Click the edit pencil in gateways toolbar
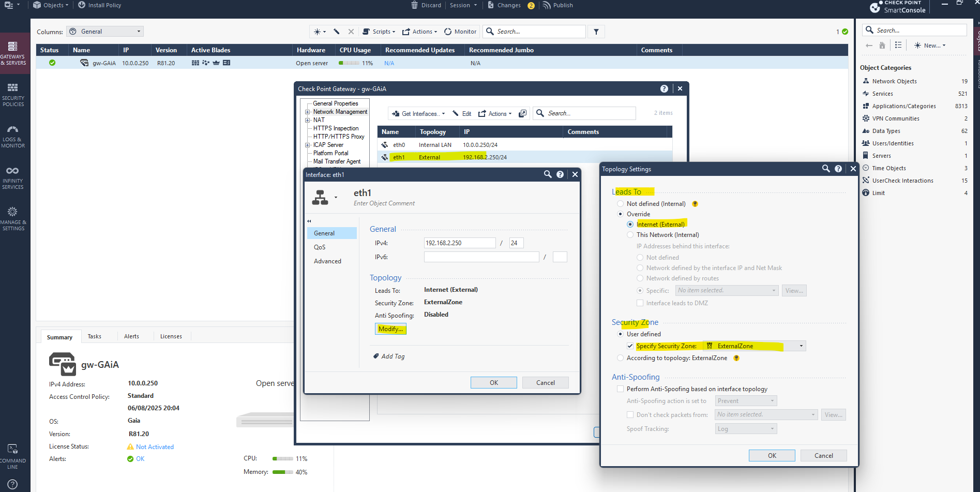980x492 pixels. (337, 32)
